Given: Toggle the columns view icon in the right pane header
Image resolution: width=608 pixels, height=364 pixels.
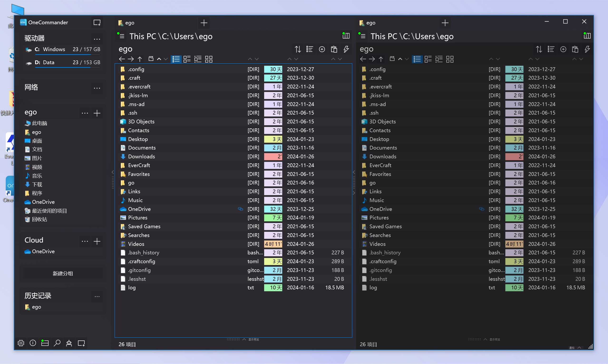Looking at the screenshot, I should (x=587, y=36).
